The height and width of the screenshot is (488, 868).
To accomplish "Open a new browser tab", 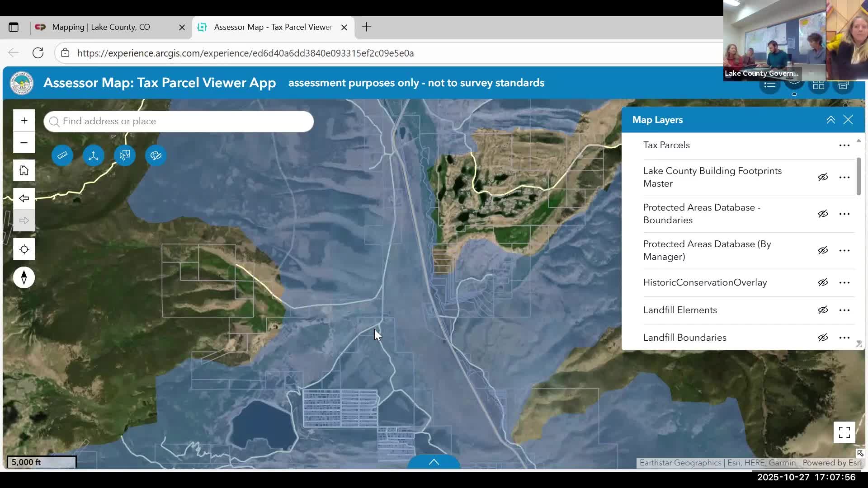I will click(x=366, y=27).
